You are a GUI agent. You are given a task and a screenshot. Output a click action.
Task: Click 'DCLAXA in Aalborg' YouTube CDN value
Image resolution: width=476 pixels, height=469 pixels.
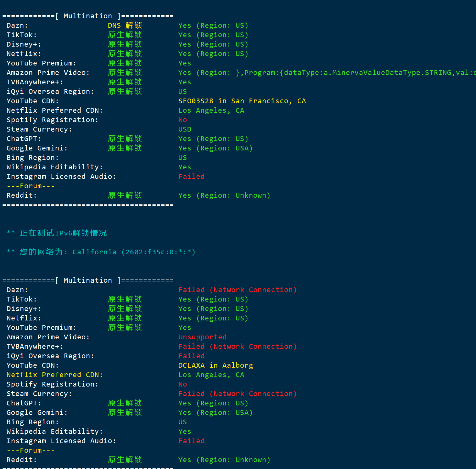click(x=216, y=365)
